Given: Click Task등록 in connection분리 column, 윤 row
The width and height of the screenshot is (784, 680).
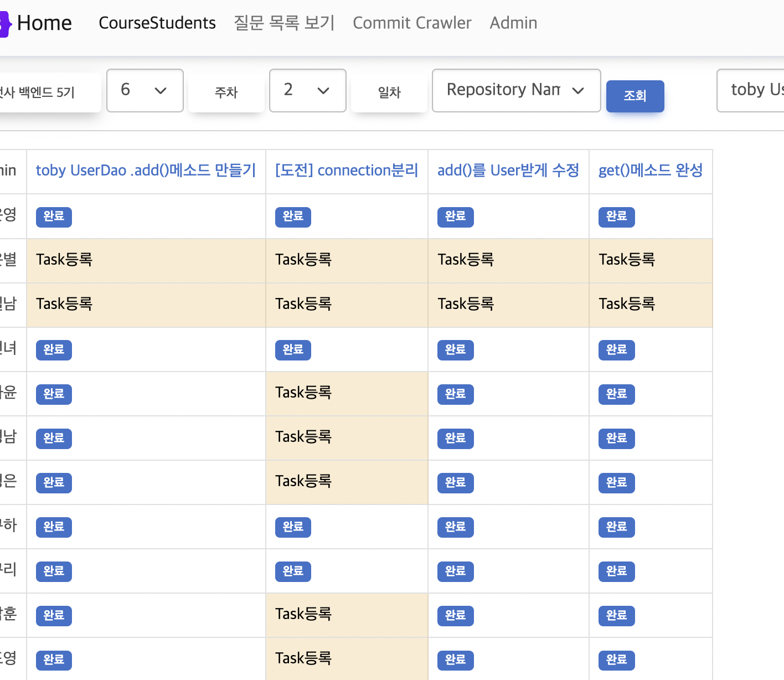Looking at the screenshot, I should (303, 393).
